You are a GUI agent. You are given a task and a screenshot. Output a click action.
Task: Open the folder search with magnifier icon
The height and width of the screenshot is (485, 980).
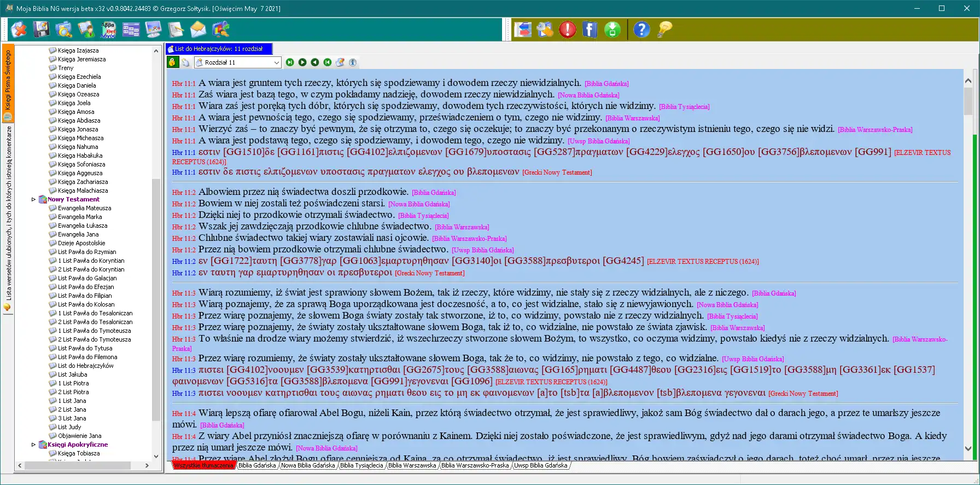[63, 29]
